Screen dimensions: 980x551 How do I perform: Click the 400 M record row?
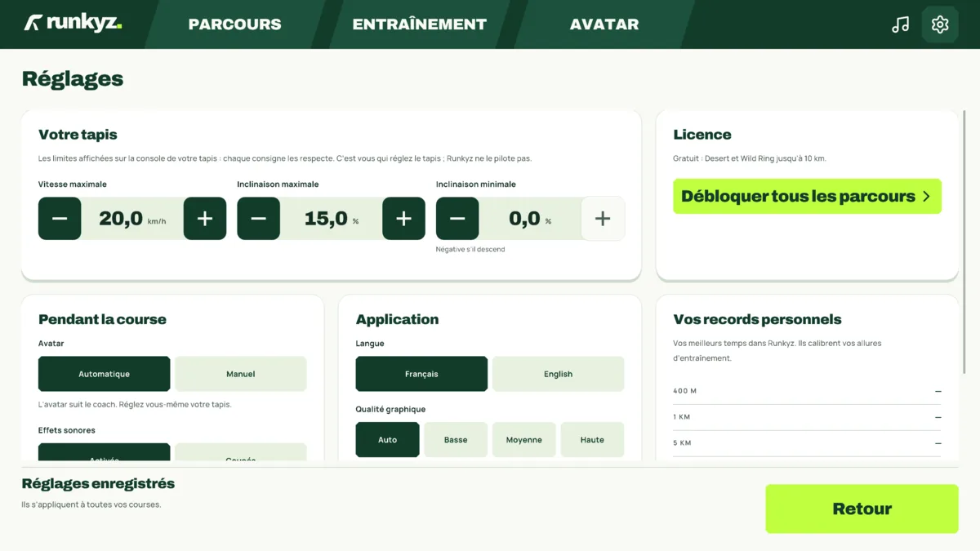pos(807,391)
